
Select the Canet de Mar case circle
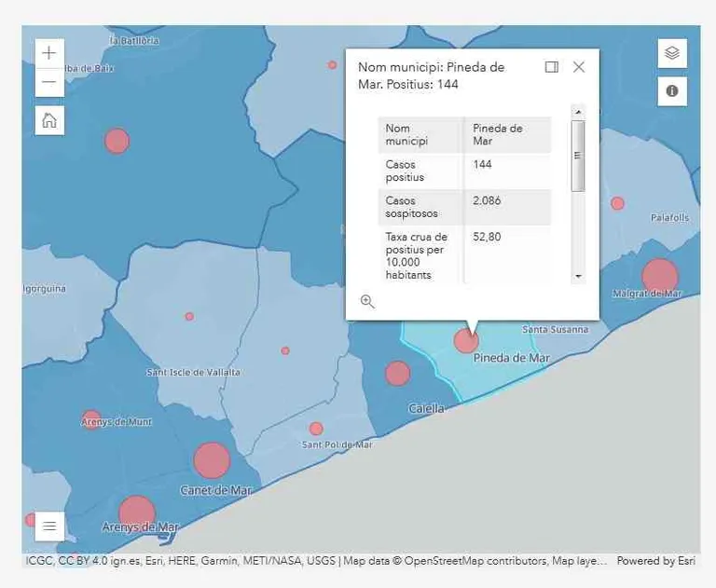pos(212,460)
